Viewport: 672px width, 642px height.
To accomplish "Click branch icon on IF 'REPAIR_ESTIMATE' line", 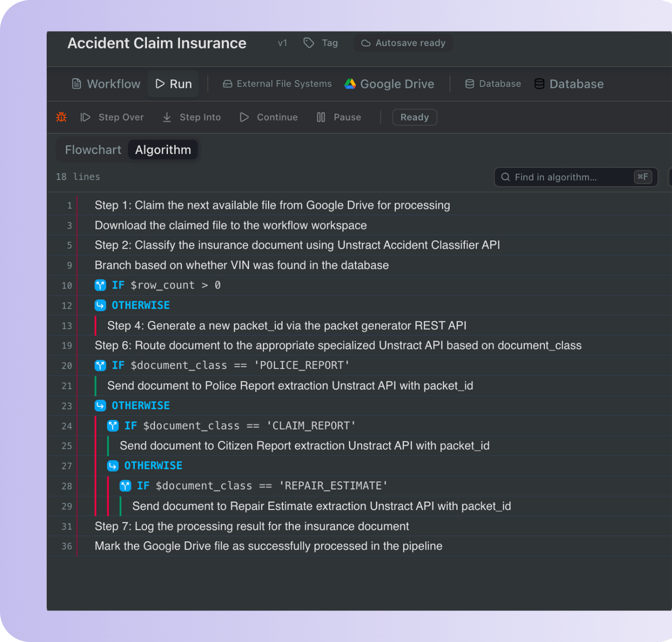I will (x=125, y=486).
